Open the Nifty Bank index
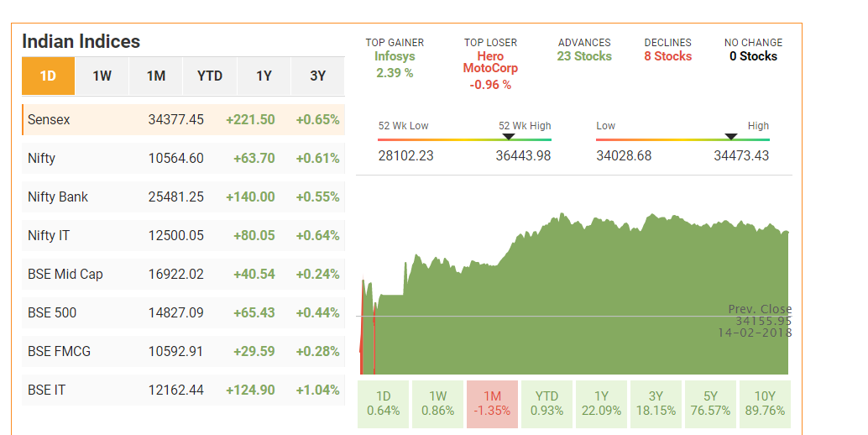Image resolution: width=868 pixels, height=435 pixels. (183, 197)
